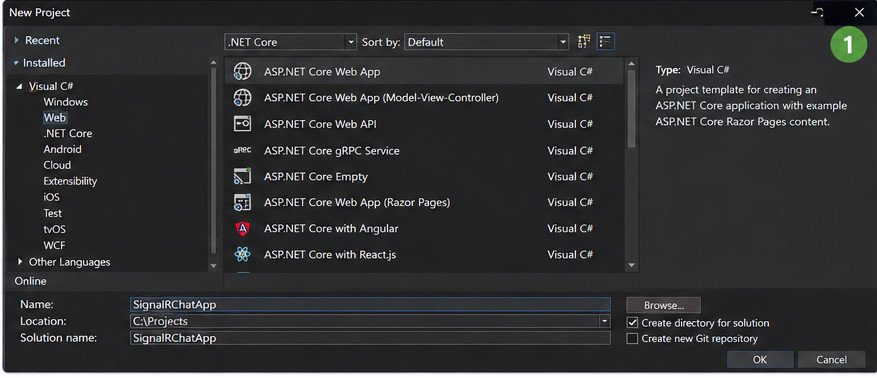This screenshot has width=877, height=378.
Task: Select Test category in tree
Action: [53, 213]
